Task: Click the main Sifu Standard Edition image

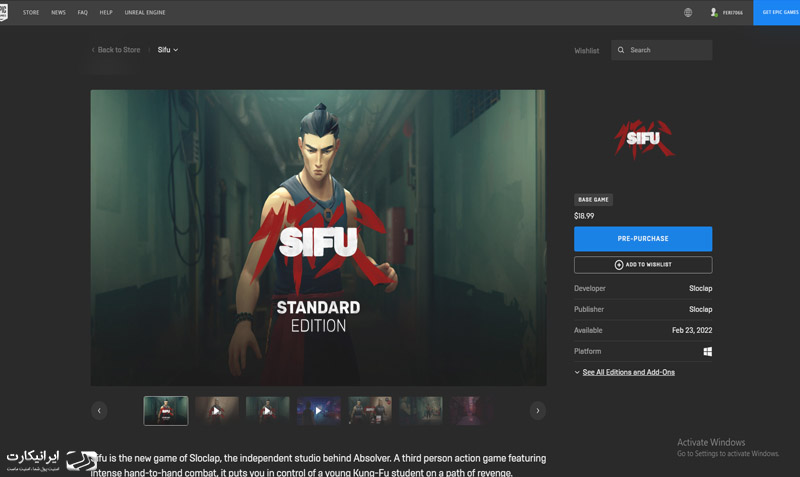Action: pos(318,238)
